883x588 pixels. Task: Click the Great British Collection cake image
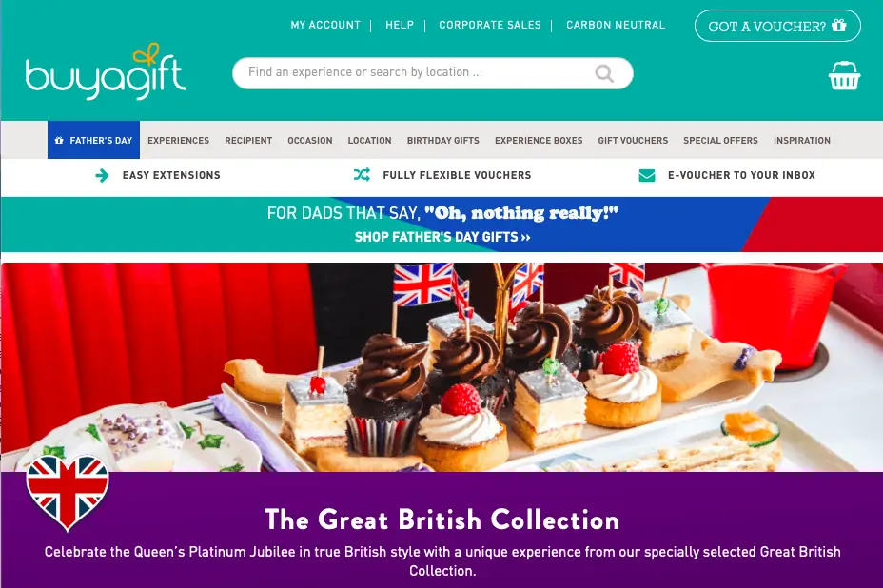click(441, 367)
